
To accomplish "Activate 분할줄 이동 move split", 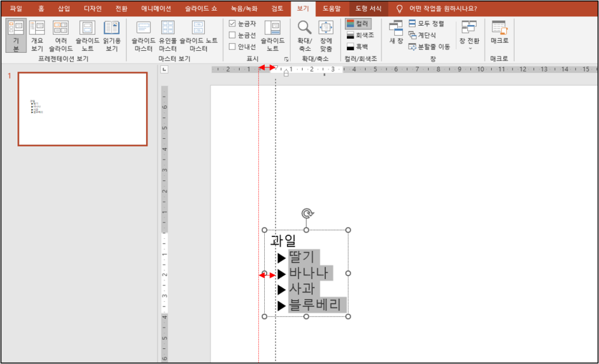I will point(429,47).
